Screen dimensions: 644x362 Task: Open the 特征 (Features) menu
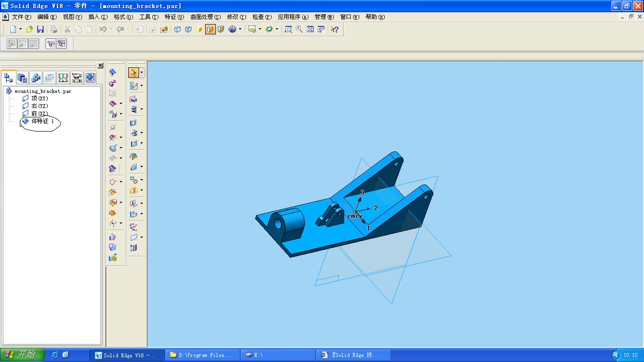[x=174, y=17]
